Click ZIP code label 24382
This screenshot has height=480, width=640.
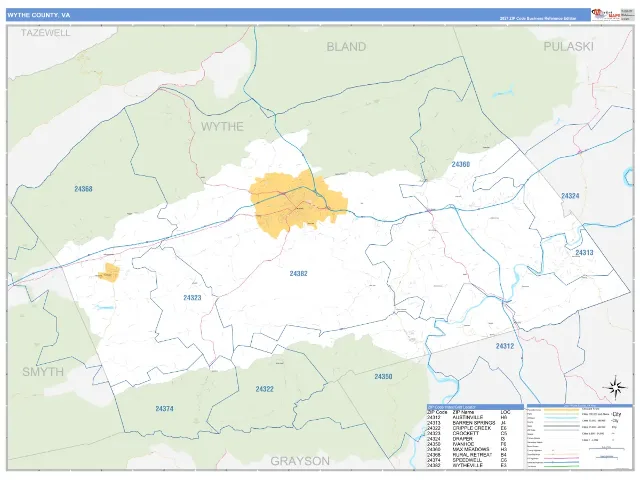click(x=298, y=273)
